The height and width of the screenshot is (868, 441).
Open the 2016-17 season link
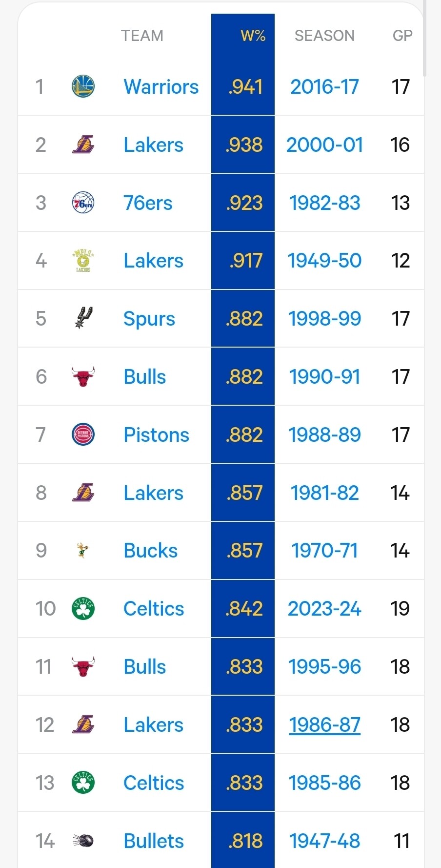click(324, 87)
